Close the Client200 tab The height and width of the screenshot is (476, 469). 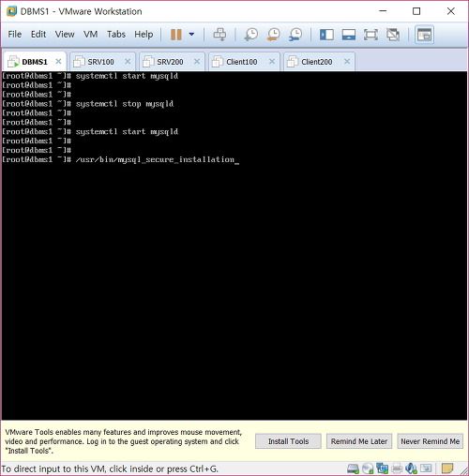347,62
